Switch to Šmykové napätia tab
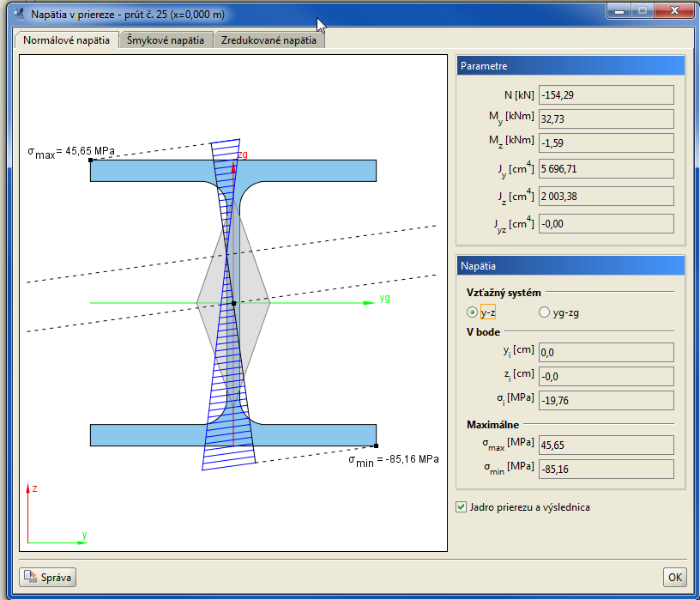Screen dimensions: 700x600 (x=166, y=40)
